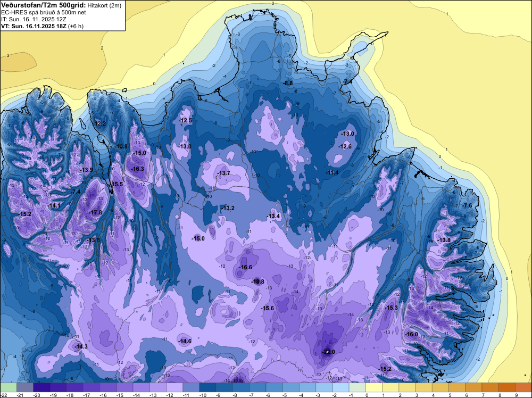This screenshot has height=398, width=532.
Task: Select the -16.3 temperature label
Action: [x=137, y=169]
